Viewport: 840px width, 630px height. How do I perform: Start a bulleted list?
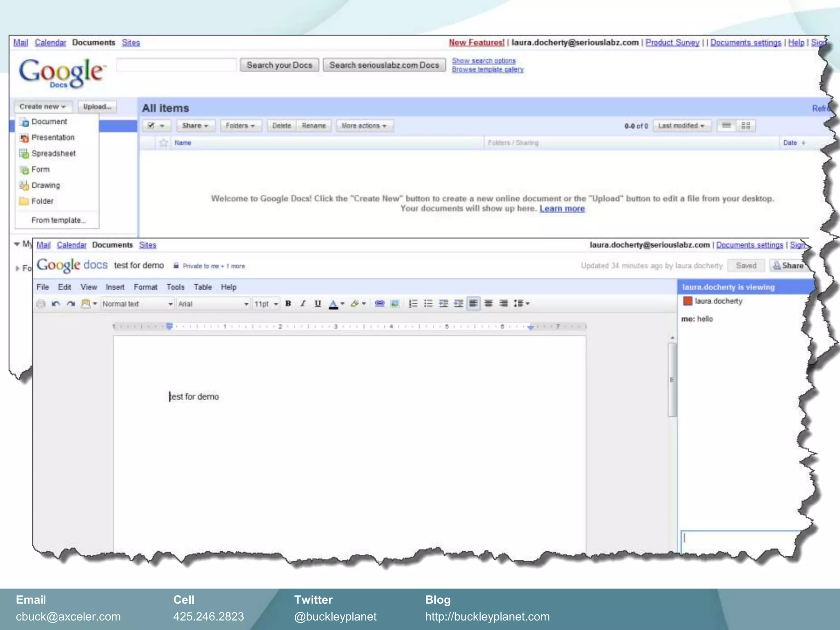tap(428, 304)
